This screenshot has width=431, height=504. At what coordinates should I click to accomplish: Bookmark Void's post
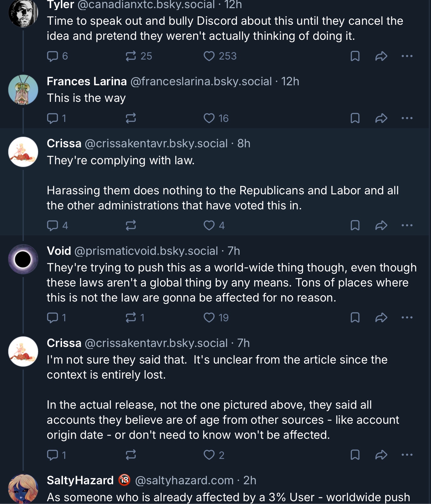point(355,318)
